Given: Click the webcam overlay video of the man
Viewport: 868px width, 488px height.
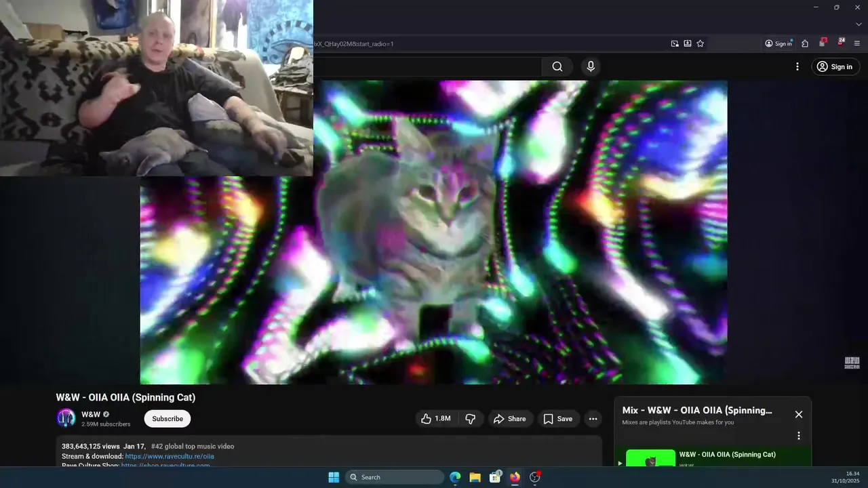Looking at the screenshot, I should tap(157, 88).
